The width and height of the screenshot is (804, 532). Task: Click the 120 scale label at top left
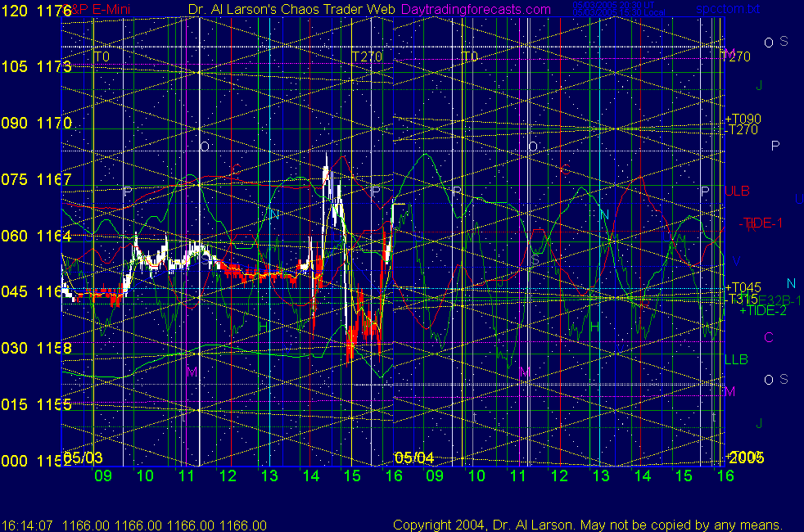tap(14, 11)
